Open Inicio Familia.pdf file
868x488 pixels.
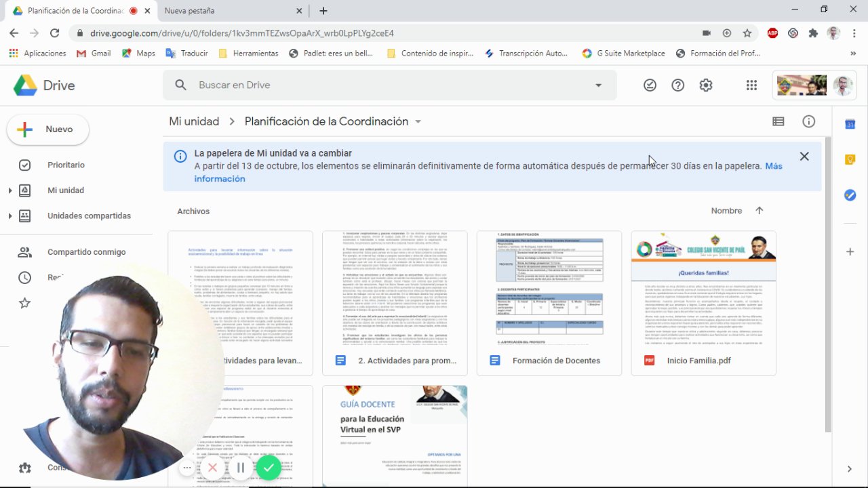coord(704,303)
